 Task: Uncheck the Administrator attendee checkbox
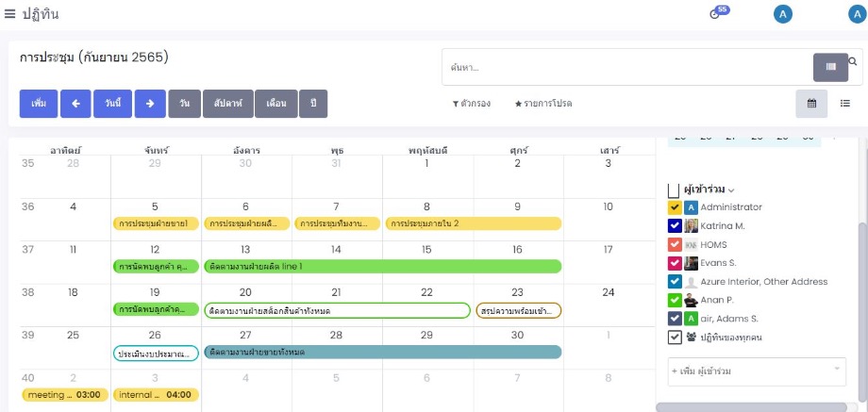[x=675, y=207]
